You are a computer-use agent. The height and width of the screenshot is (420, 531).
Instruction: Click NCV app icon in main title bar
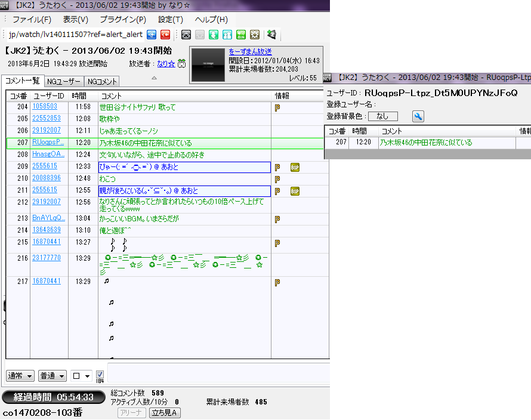click(x=4, y=5)
